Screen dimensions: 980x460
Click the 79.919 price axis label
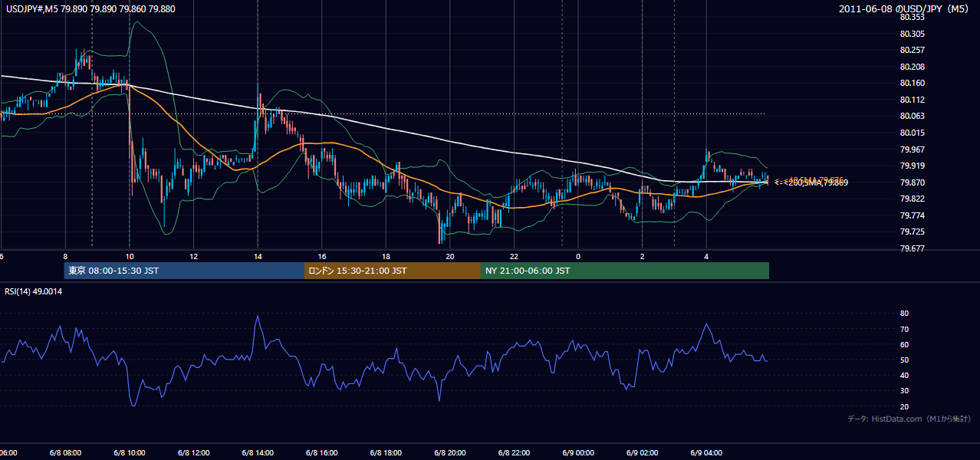pyautogui.click(x=912, y=166)
